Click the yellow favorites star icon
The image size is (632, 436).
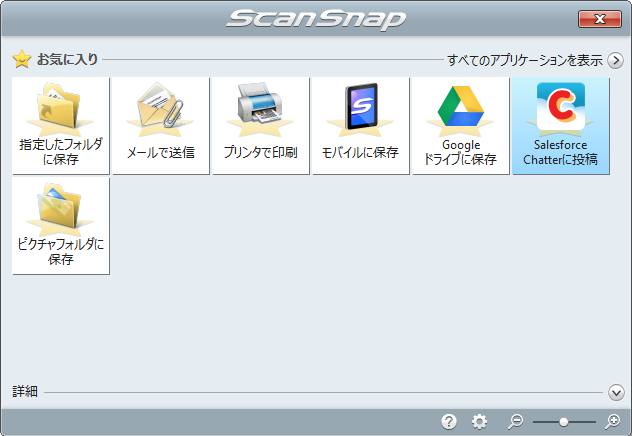tap(21, 60)
